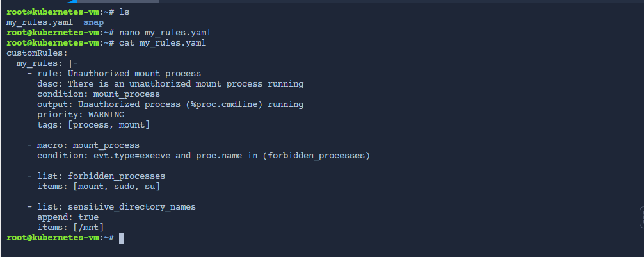Click 'my_rules.yaml' in the ls output
The width and height of the screenshot is (644, 257).
click(40, 22)
